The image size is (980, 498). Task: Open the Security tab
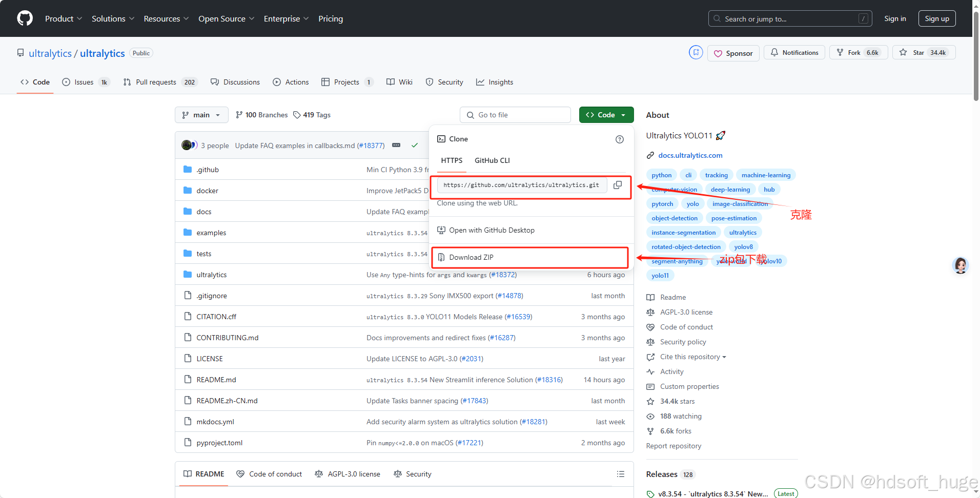click(444, 82)
